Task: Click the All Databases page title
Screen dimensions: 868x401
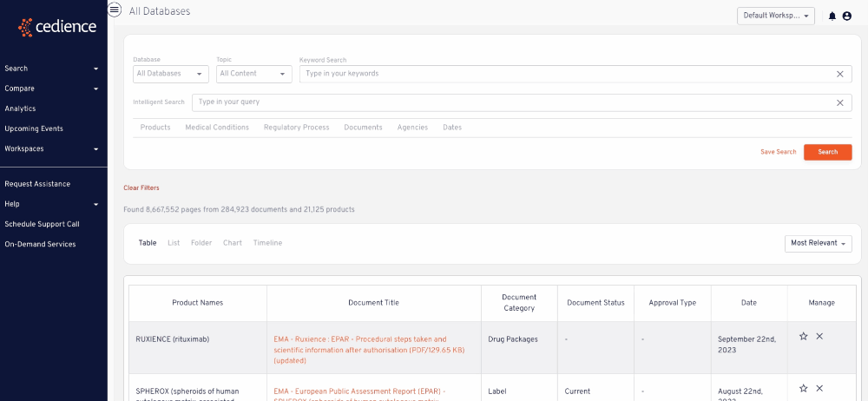Action: click(x=160, y=11)
